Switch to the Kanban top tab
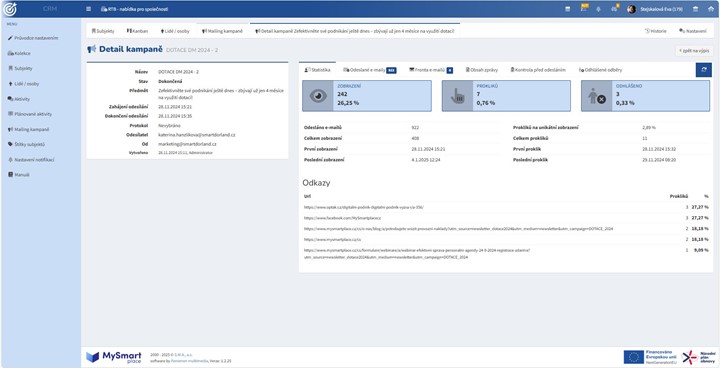This screenshot has height=368, width=720. pos(137,31)
